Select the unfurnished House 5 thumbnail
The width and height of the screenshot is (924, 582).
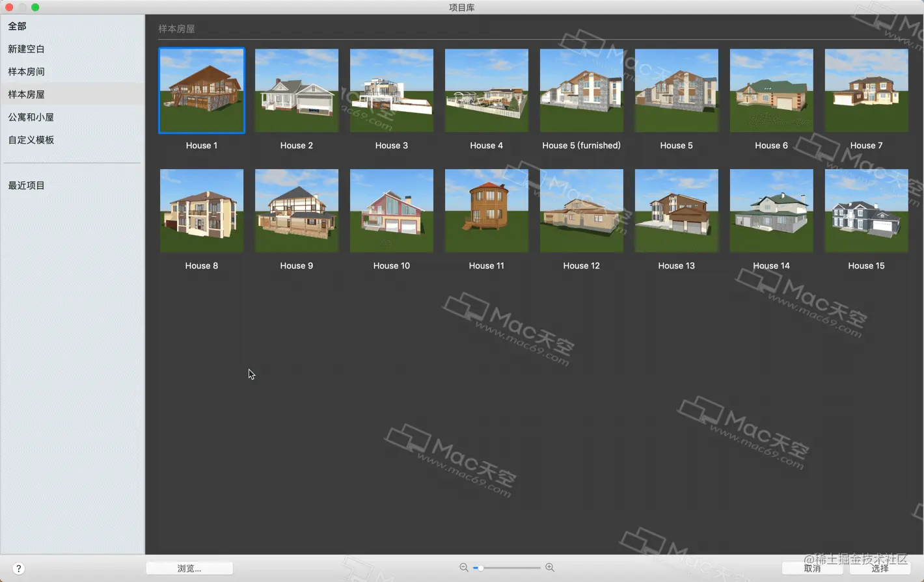coord(677,90)
